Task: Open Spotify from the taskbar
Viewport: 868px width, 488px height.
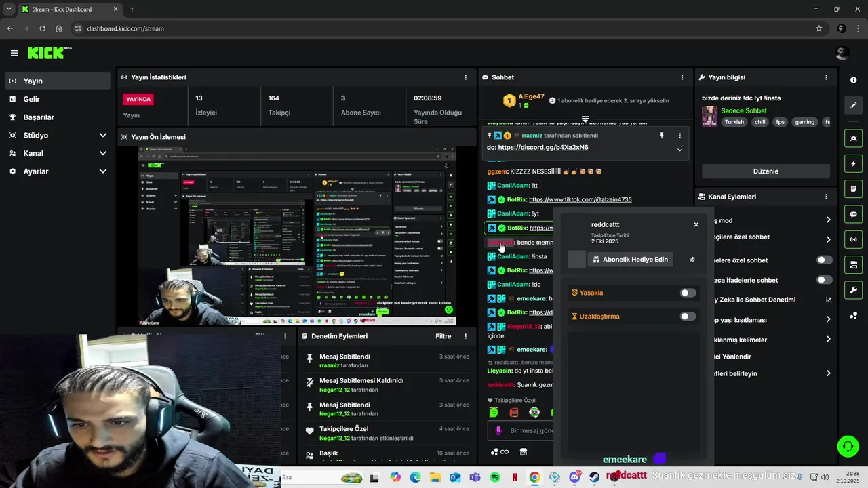Action: (x=495, y=477)
